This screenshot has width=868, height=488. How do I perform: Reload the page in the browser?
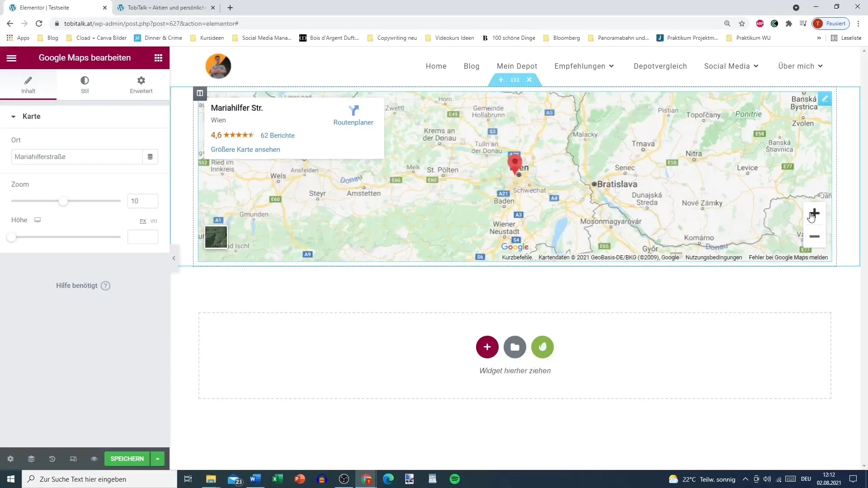click(39, 23)
